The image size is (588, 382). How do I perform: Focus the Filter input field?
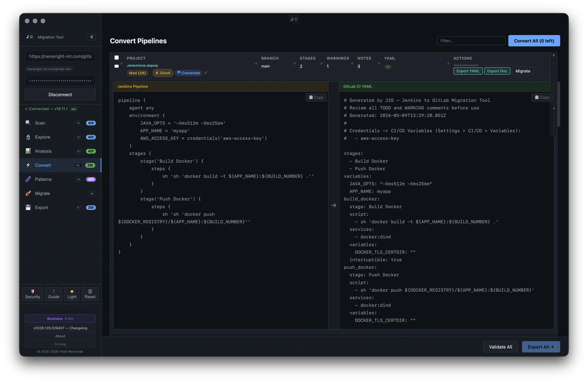pyautogui.click(x=471, y=41)
